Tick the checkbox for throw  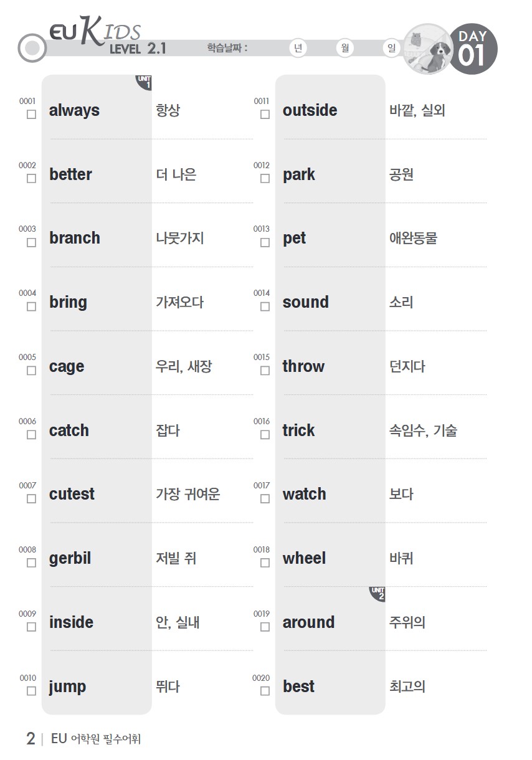click(x=265, y=371)
